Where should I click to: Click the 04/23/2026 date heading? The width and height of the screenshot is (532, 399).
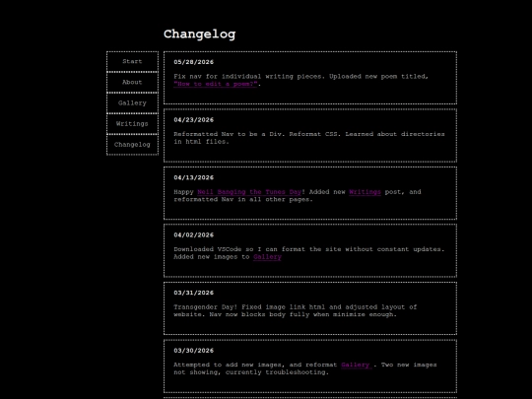click(x=194, y=120)
